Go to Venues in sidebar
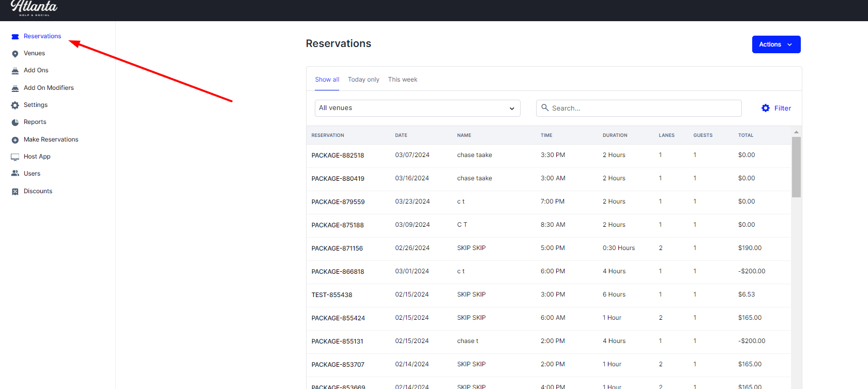This screenshot has height=389, width=868. coord(34,53)
